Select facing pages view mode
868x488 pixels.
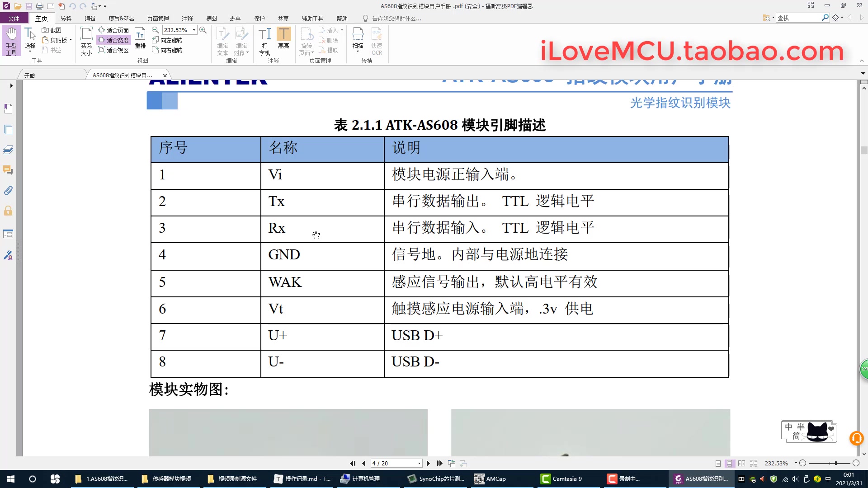pyautogui.click(x=741, y=464)
